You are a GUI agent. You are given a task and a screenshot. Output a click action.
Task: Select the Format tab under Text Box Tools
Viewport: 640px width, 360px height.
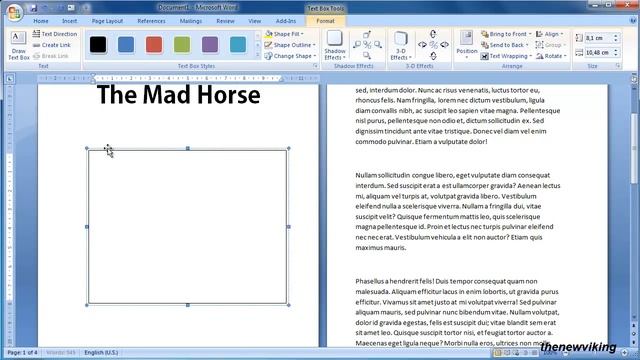click(325, 21)
